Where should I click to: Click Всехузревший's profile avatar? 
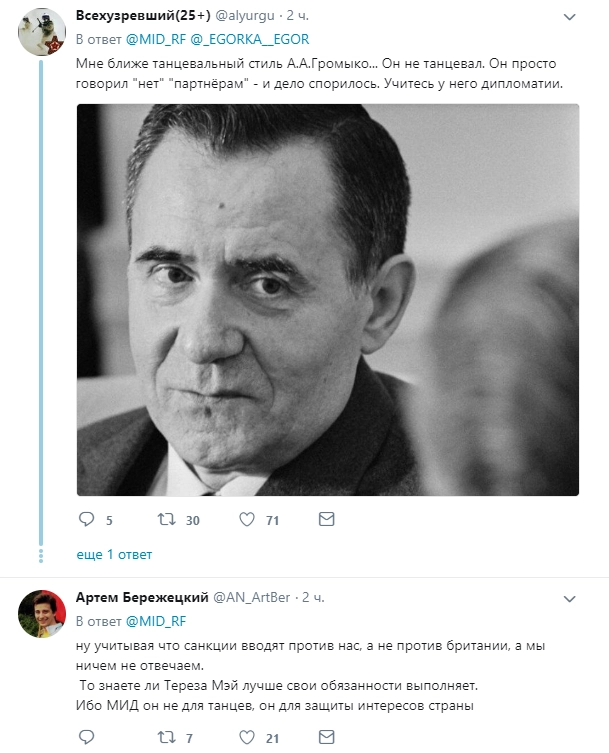42,31
